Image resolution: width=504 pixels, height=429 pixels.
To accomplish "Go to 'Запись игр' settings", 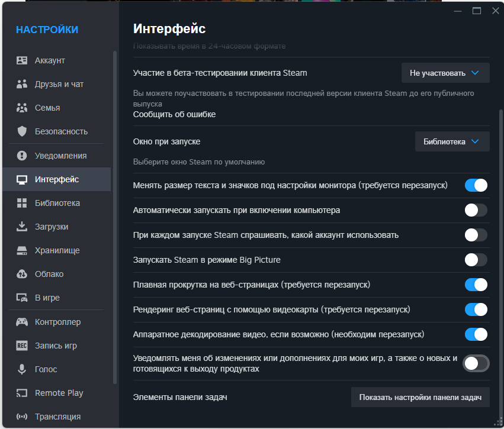I will 56,346.
